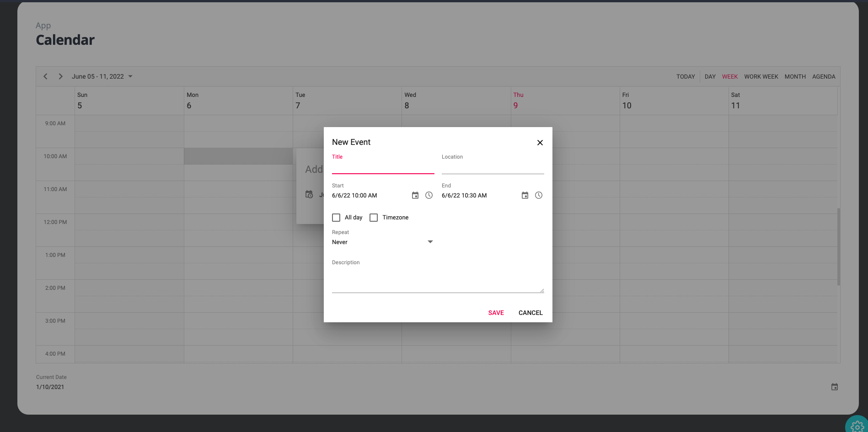Click the 4:00 PM time label

click(x=55, y=354)
